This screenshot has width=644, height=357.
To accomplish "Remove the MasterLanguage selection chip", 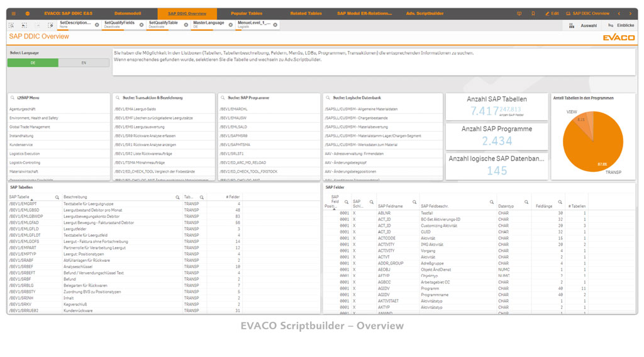I will 230,25.
